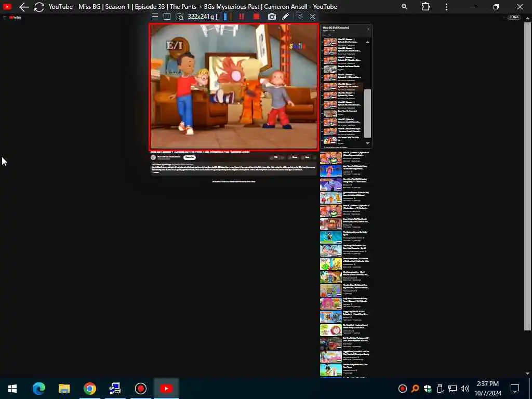Click the white Subscribe button
The image size is (532, 399).
click(x=189, y=157)
